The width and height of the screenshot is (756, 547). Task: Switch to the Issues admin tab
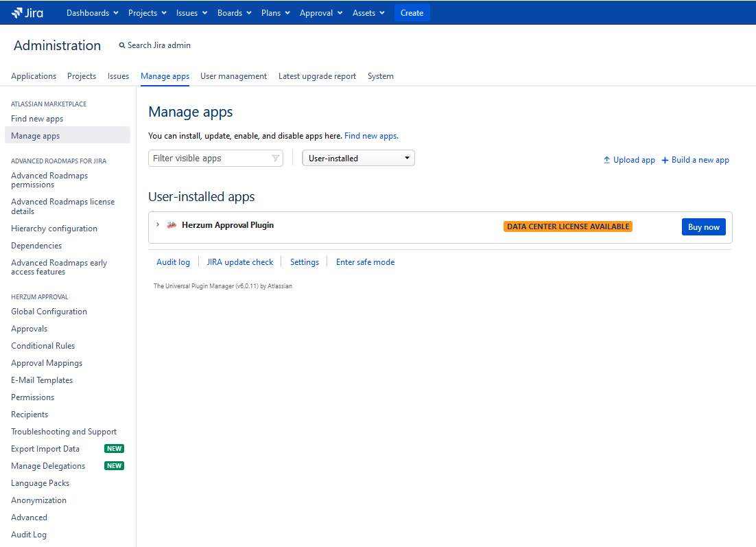pyautogui.click(x=118, y=76)
